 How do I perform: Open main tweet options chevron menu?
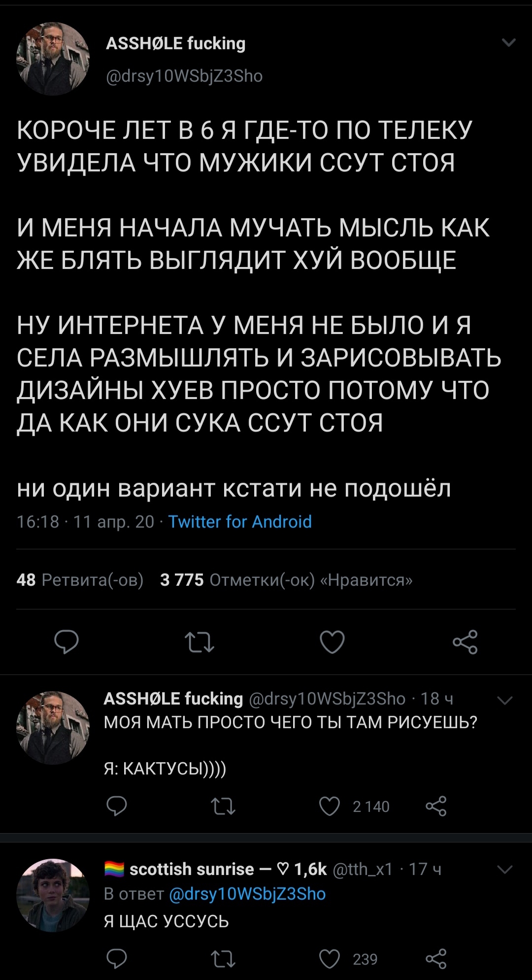coord(508,43)
